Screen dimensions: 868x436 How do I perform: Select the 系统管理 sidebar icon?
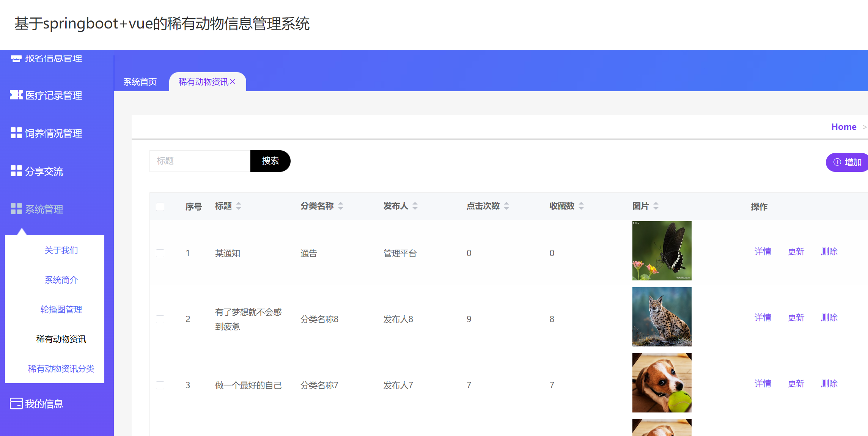[x=16, y=209]
